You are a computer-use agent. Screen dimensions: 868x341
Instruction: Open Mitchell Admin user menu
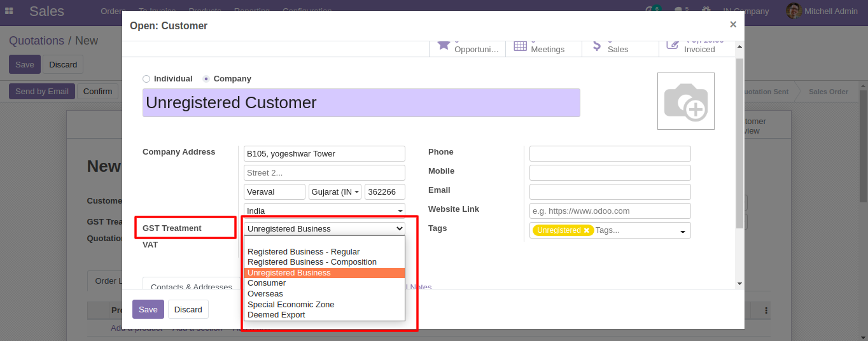pos(823,11)
